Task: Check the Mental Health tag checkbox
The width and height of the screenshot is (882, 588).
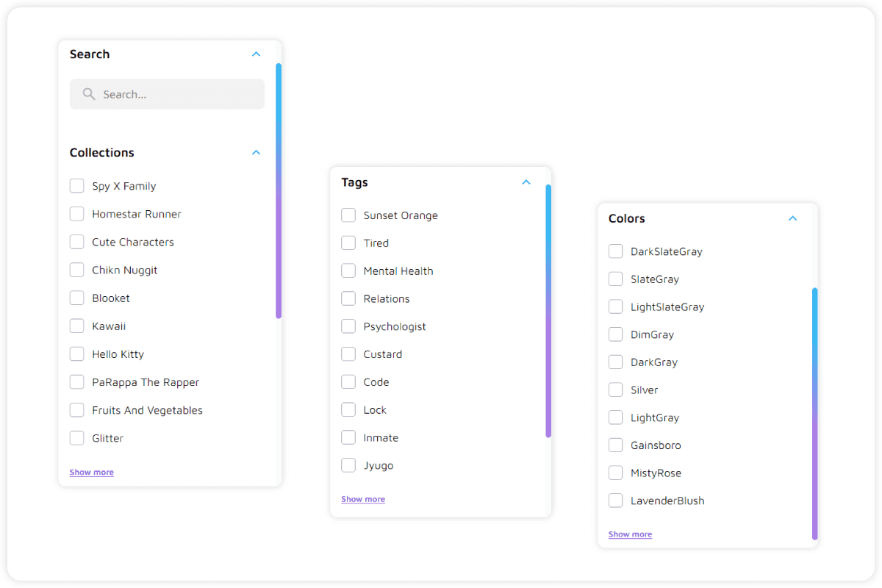Action: 348,271
